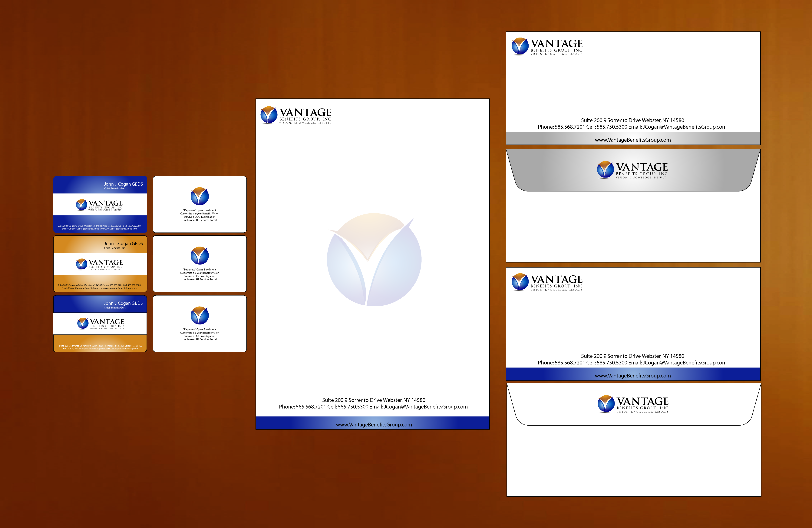Click the name on the blue-and-gold business card

pyautogui.click(x=123, y=303)
